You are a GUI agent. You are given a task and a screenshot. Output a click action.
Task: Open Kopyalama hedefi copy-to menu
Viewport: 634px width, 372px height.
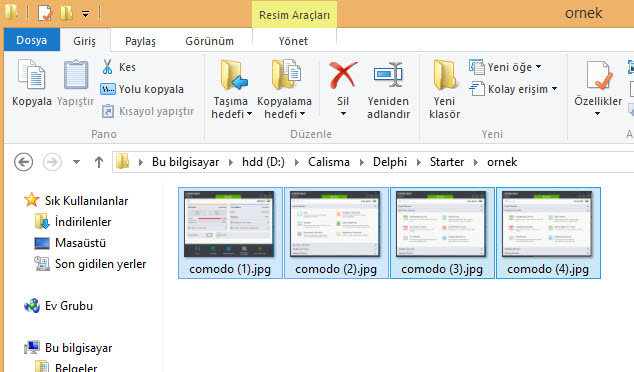click(x=284, y=90)
